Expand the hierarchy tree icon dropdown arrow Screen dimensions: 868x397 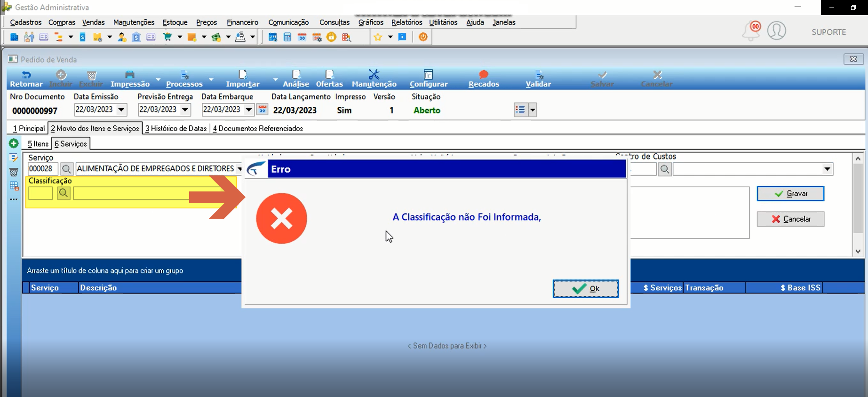71,37
